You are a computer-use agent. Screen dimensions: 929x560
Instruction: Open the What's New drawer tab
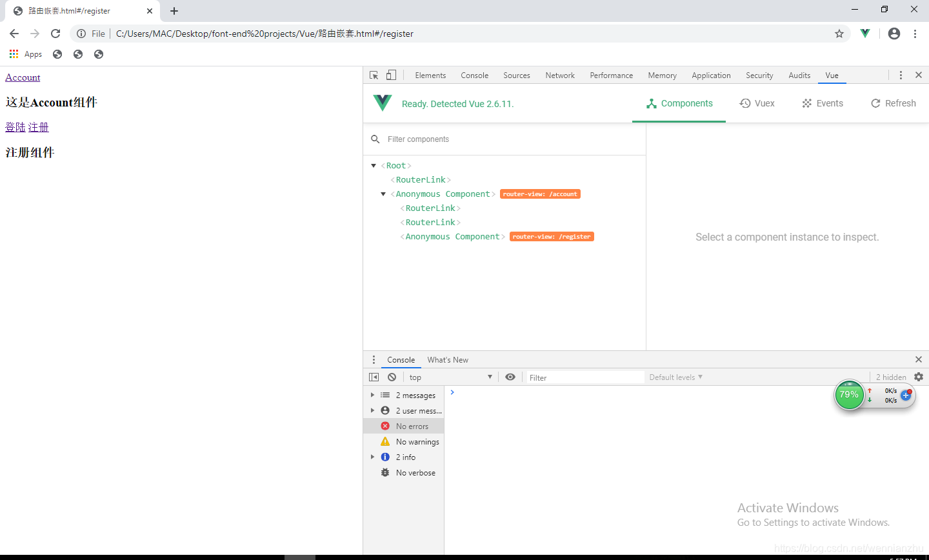coord(448,360)
